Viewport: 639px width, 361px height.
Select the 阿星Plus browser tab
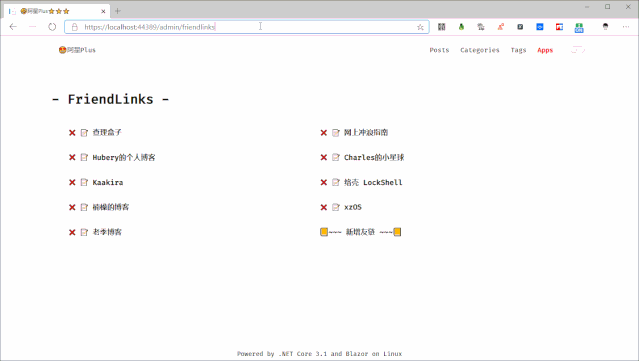[57, 11]
